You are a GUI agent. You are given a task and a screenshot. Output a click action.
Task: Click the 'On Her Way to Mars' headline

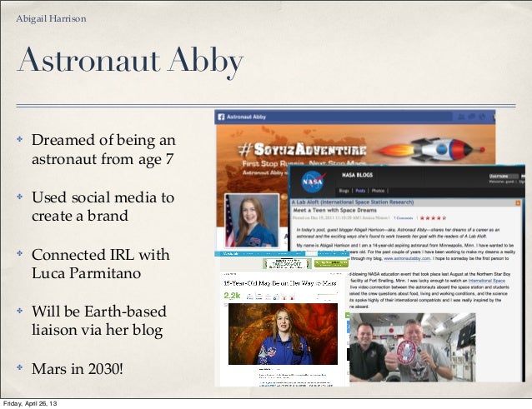coord(280,283)
